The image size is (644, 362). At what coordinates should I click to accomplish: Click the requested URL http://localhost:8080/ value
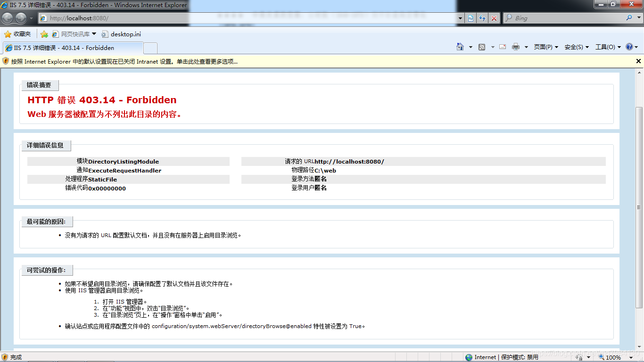click(x=349, y=162)
